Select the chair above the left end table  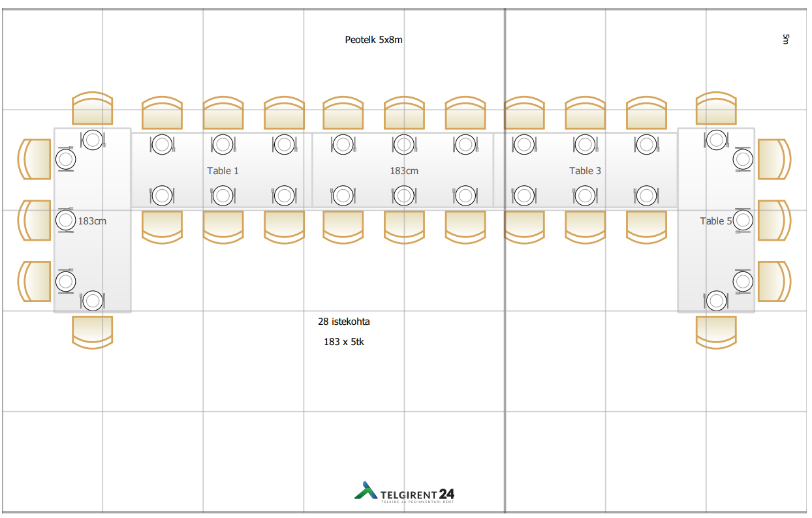(92, 108)
